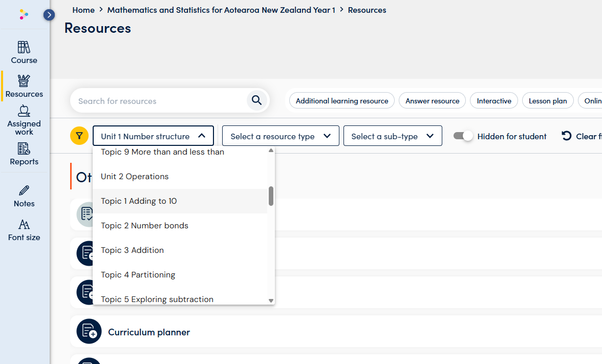Open the Select a sub-type dropdown
The image size is (602, 364).
point(392,136)
